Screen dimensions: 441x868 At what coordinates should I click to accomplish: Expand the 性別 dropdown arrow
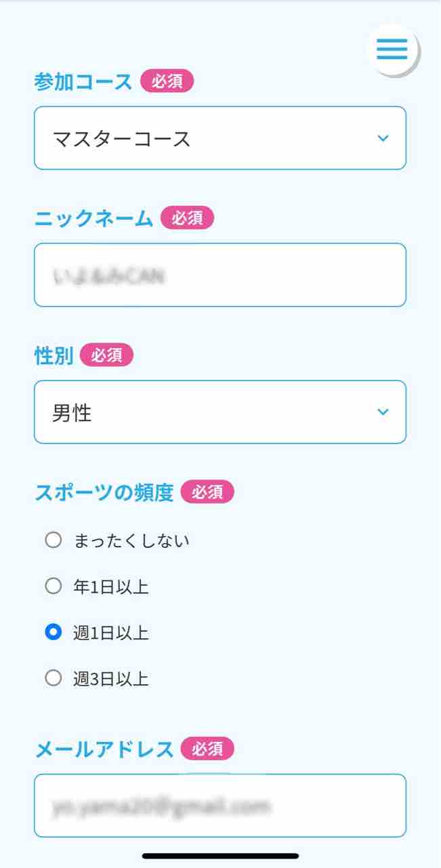pyautogui.click(x=383, y=412)
